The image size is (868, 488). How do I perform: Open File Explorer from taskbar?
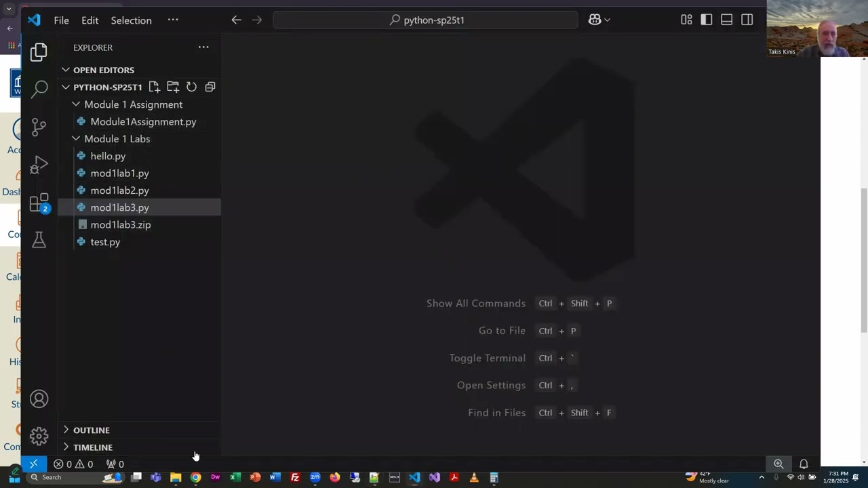point(176,478)
